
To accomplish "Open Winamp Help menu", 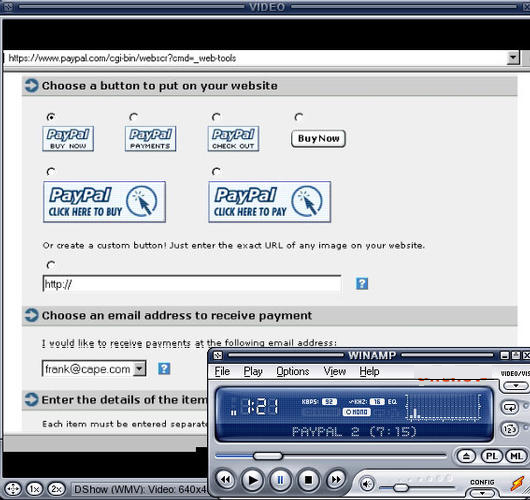I will (x=369, y=371).
